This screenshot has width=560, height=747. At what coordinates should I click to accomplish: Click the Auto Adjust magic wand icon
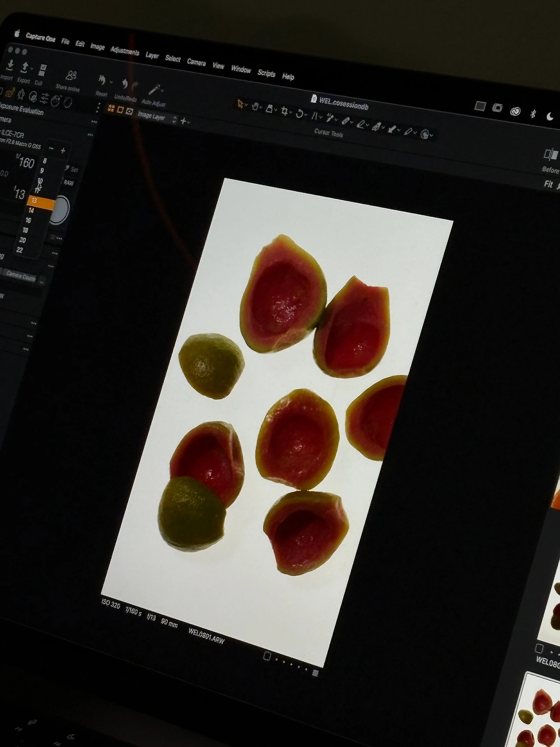[x=154, y=89]
